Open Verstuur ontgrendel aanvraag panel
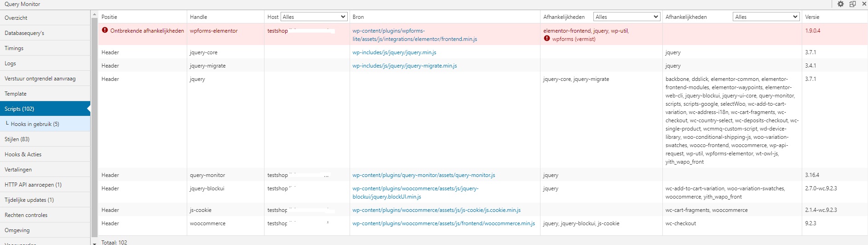 45,78
